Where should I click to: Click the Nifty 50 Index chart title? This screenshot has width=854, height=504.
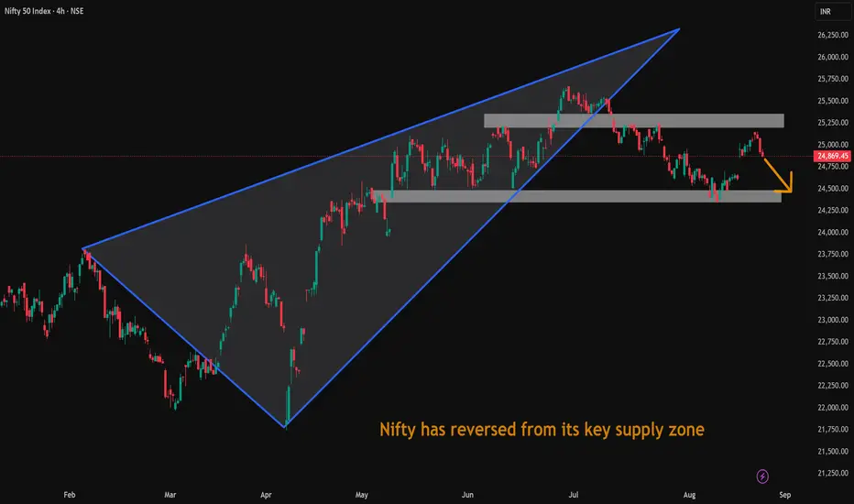[x=44, y=11]
